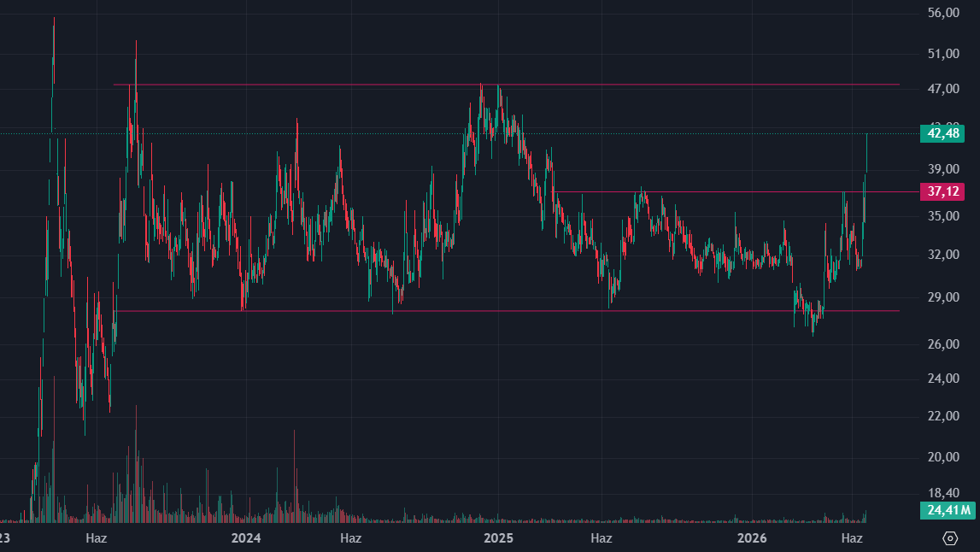Screen dimensions: 980x552
Task: Click the 24,41 M volume label
Action: click(948, 510)
